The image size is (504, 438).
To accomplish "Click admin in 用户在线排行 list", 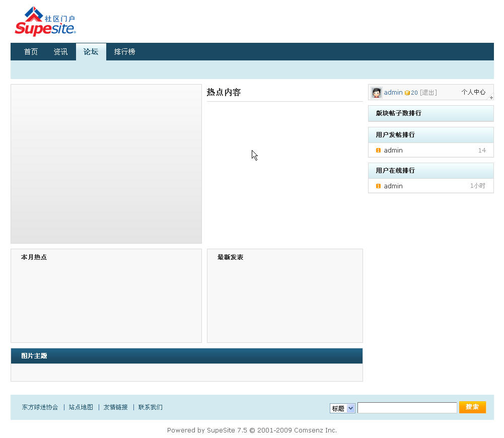I will point(393,186).
